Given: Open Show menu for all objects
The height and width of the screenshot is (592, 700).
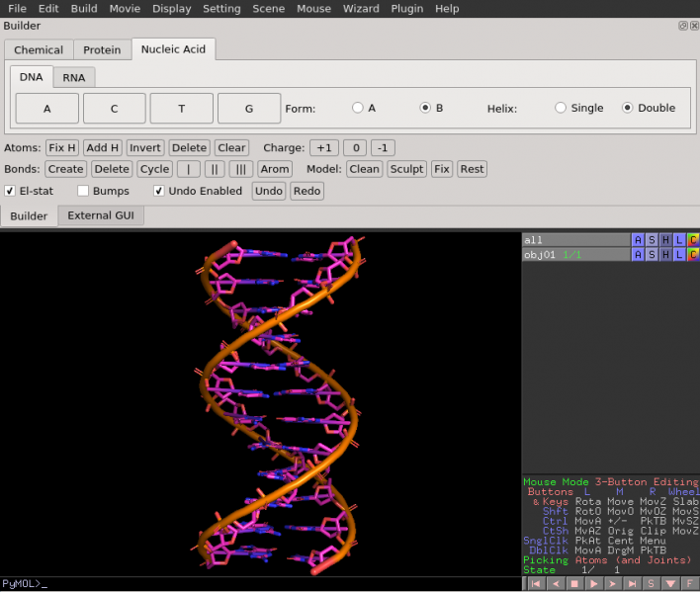Looking at the screenshot, I should click(652, 240).
